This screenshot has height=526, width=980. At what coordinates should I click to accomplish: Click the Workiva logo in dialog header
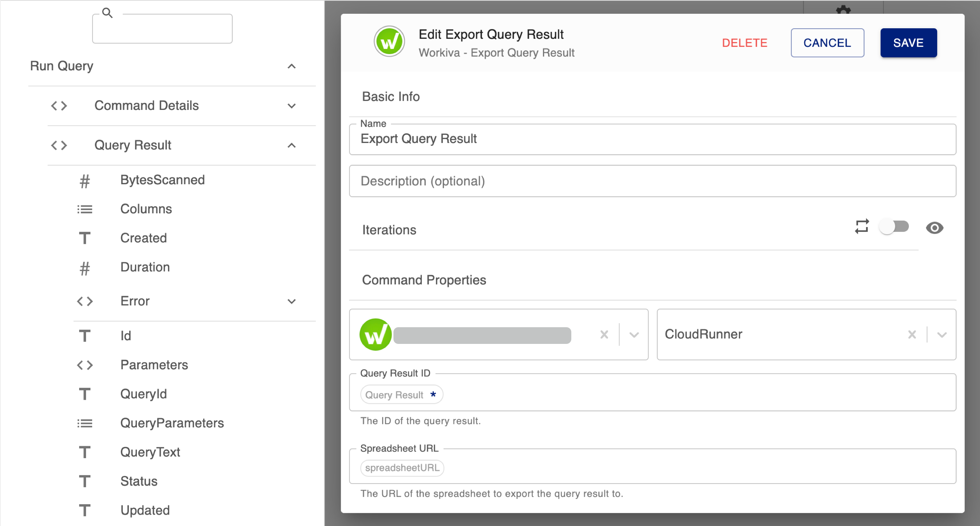(389, 41)
